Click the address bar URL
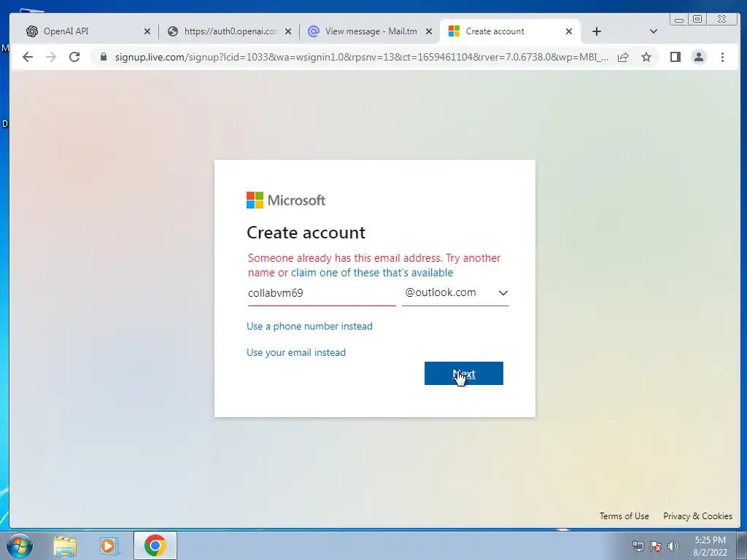 362,57
